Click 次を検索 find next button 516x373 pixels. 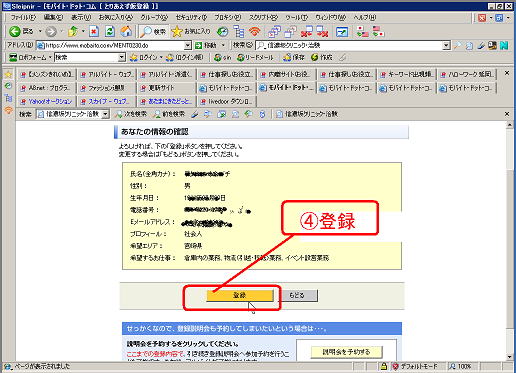131,114
